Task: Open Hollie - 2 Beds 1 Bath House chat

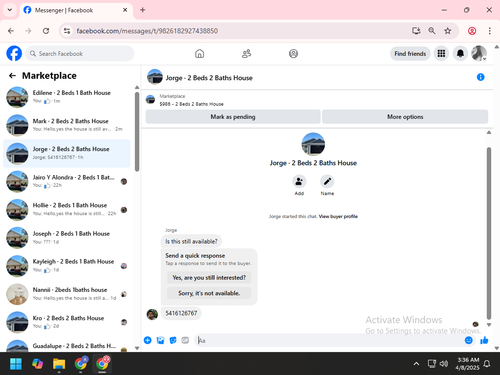Action: [x=67, y=210]
